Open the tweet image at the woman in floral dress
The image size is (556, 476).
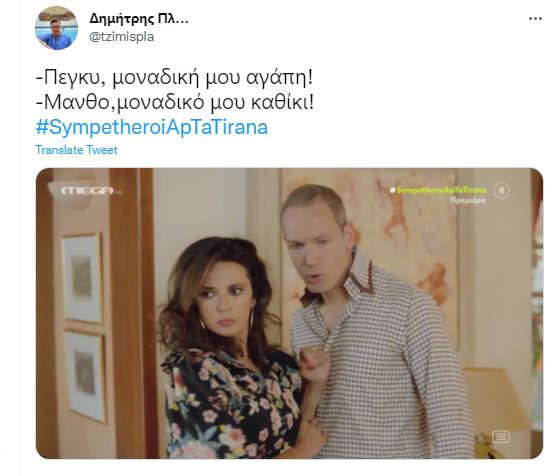[227, 348]
